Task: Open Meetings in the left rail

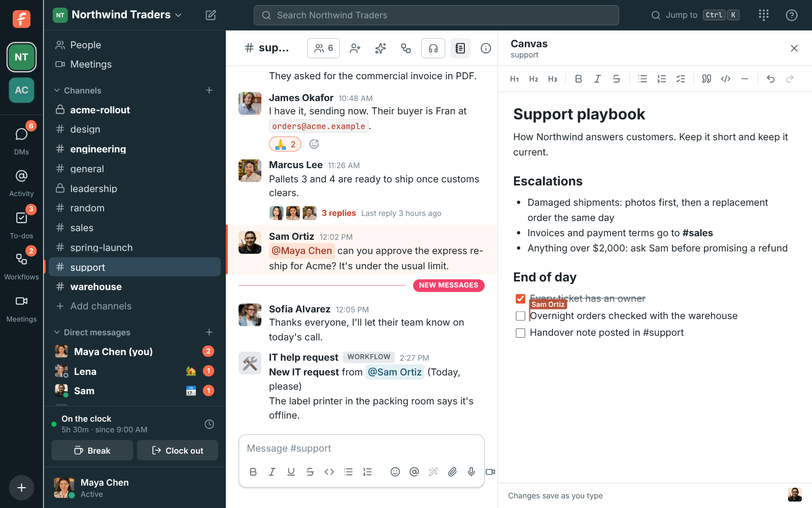Action: coord(21,308)
